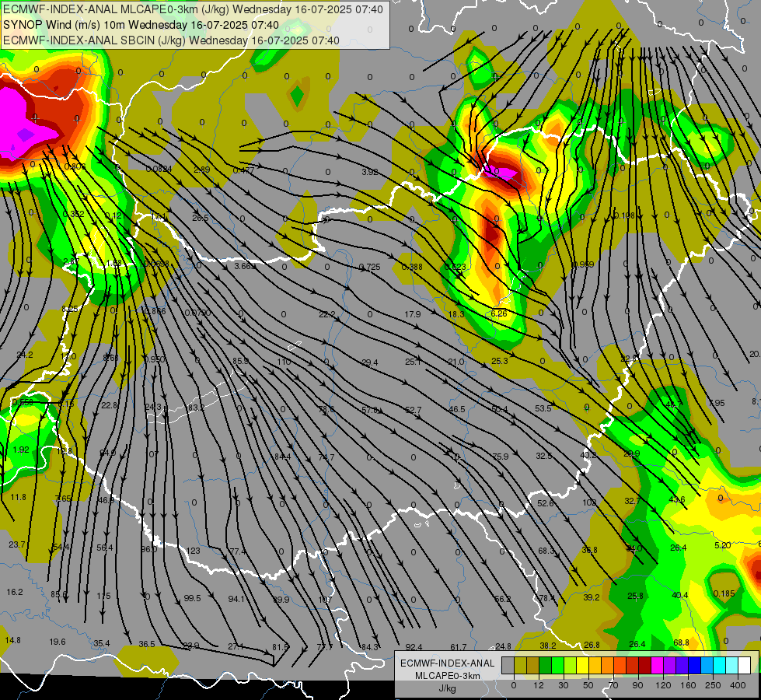
Task: Click the 6.26 value on the map
Action: point(499,313)
